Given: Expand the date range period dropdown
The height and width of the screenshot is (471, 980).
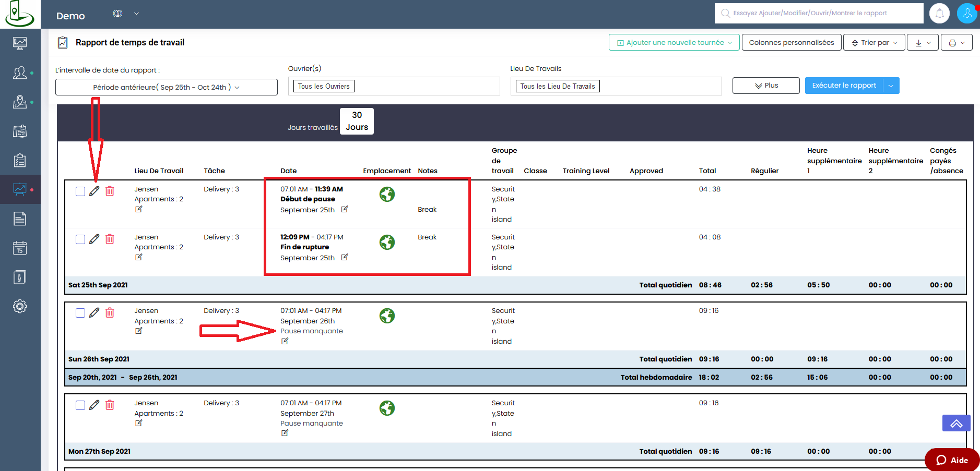Looking at the screenshot, I should click(x=166, y=87).
